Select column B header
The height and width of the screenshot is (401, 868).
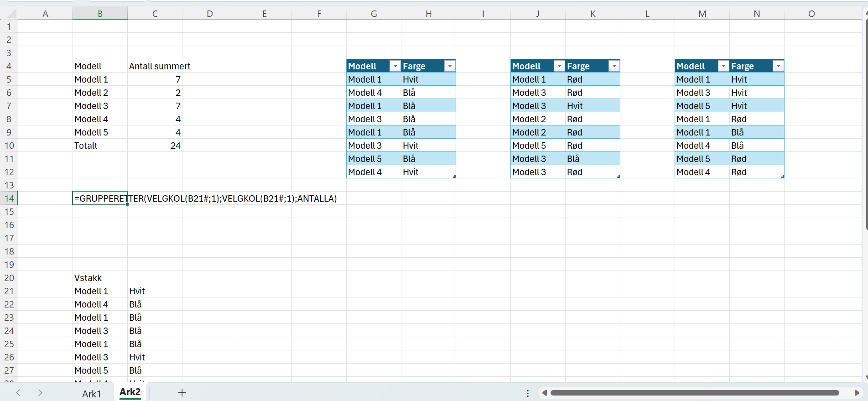tap(100, 14)
